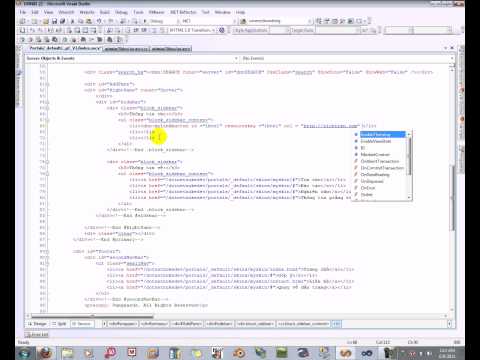This screenshot has width=480, height=360.
Task: Open the .NET Reflector menu
Action: [x=183, y=12]
